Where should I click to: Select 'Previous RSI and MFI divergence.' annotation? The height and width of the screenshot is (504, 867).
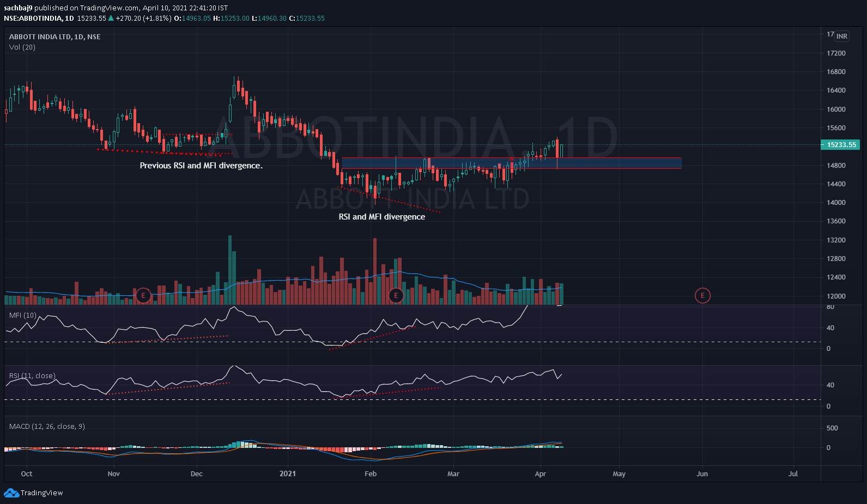[x=201, y=165]
